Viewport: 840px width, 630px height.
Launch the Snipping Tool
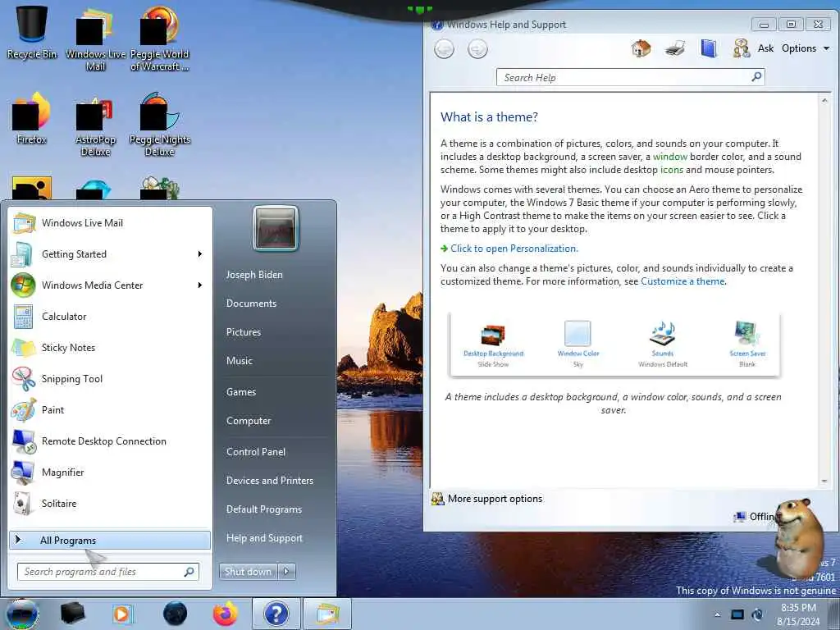pyautogui.click(x=110, y=378)
